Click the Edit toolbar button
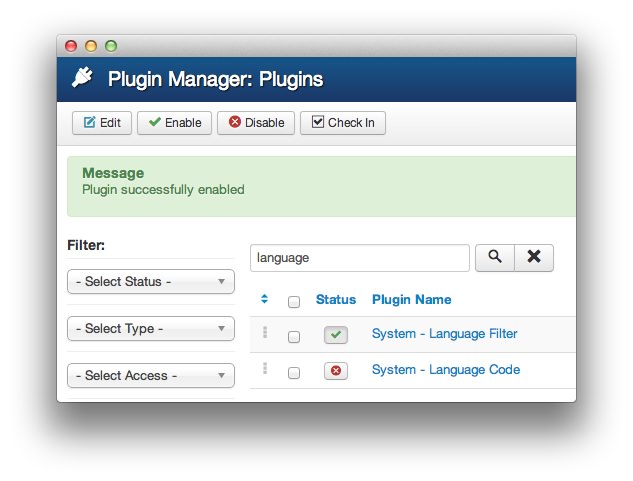This screenshot has width=633, height=481. (102, 123)
